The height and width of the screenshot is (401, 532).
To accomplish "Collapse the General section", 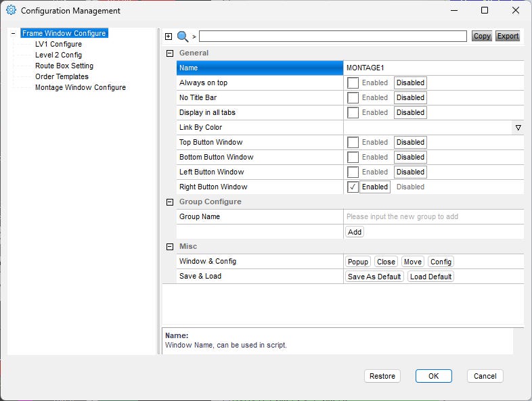I will point(170,53).
